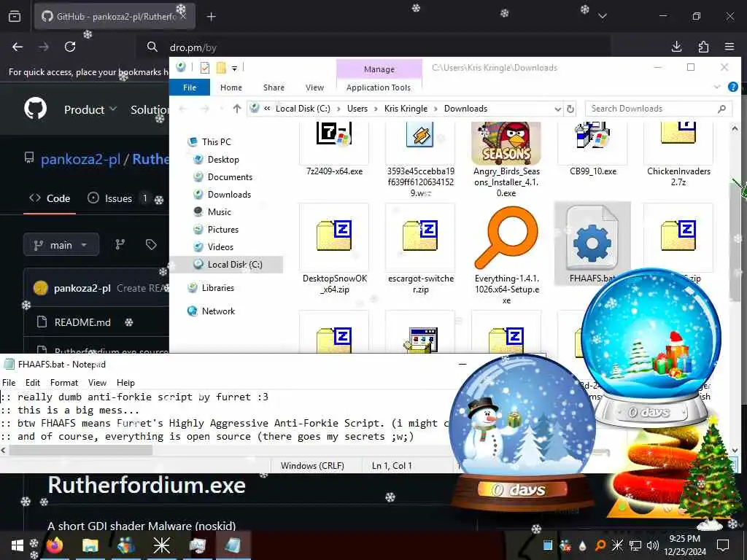The width and height of the screenshot is (747, 560).
Task: Open the volume control in system tray
Action: (x=653, y=545)
